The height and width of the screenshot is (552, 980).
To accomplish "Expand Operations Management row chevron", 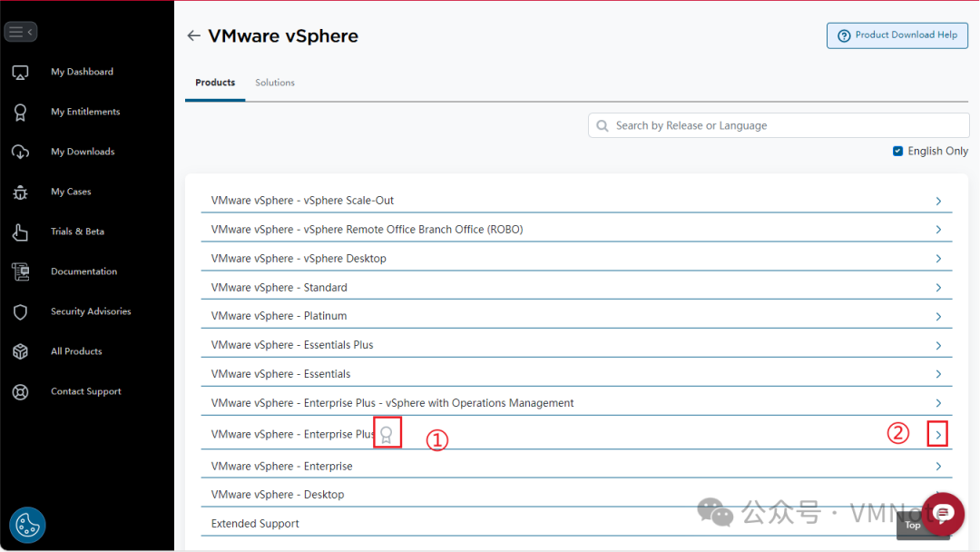I will (938, 403).
